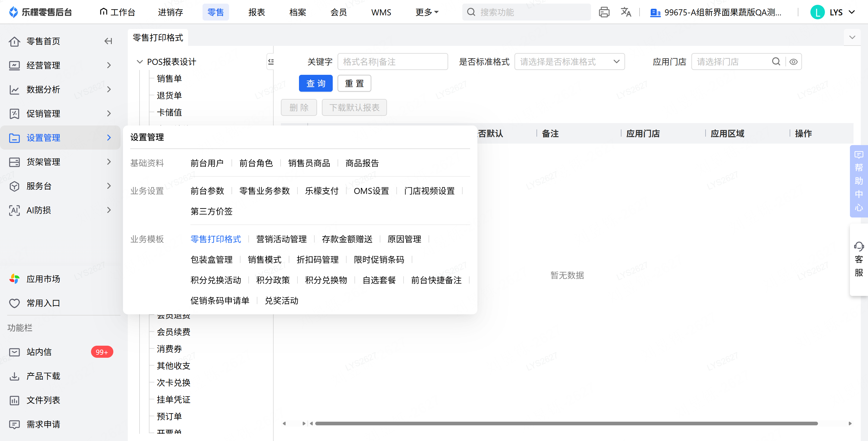This screenshot has width=868, height=441.
Task: Switch to the 报表 top menu
Action: coord(257,12)
